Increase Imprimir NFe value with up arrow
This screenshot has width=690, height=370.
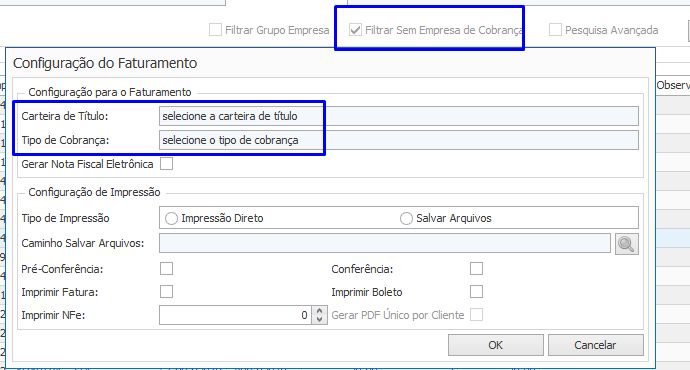pyautogui.click(x=319, y=311)
